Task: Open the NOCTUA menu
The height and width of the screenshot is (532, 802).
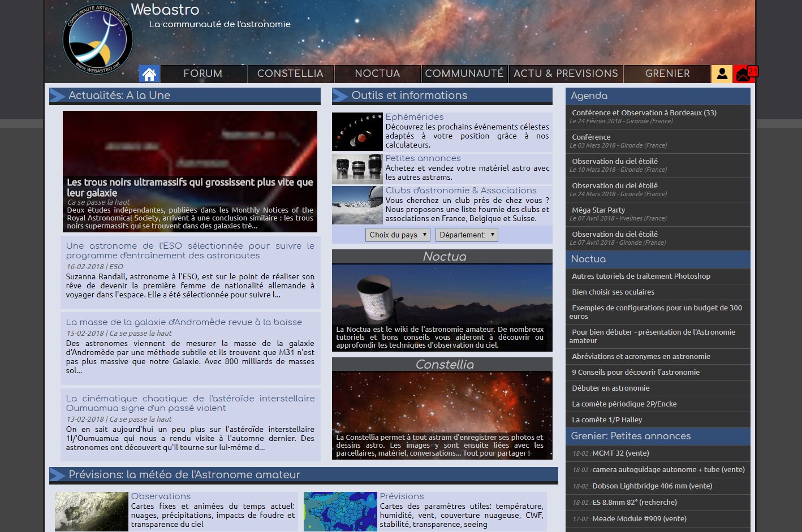Action: (377, 74)
